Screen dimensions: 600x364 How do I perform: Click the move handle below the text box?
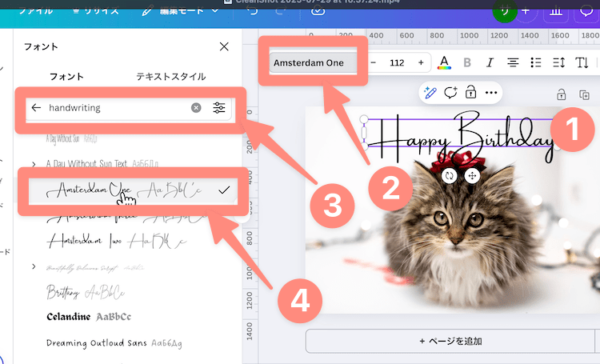click(x=472, y=176)
